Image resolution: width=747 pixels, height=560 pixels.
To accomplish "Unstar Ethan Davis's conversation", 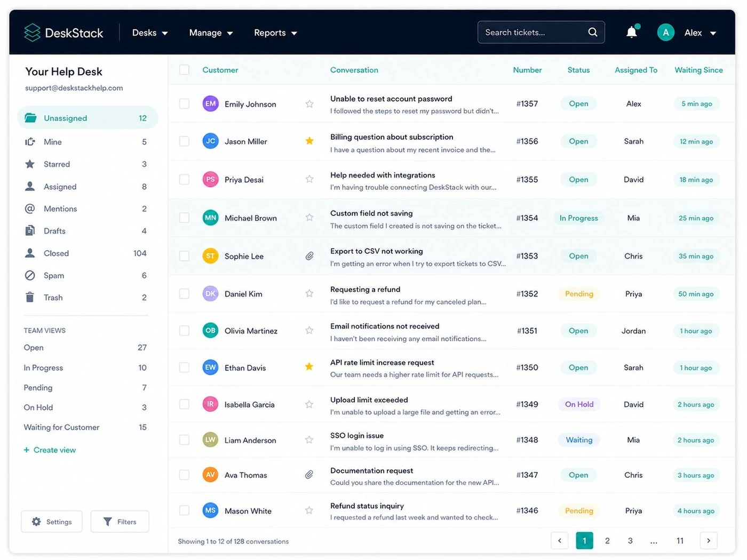I will pyautogui.click(x=309, y=366).
